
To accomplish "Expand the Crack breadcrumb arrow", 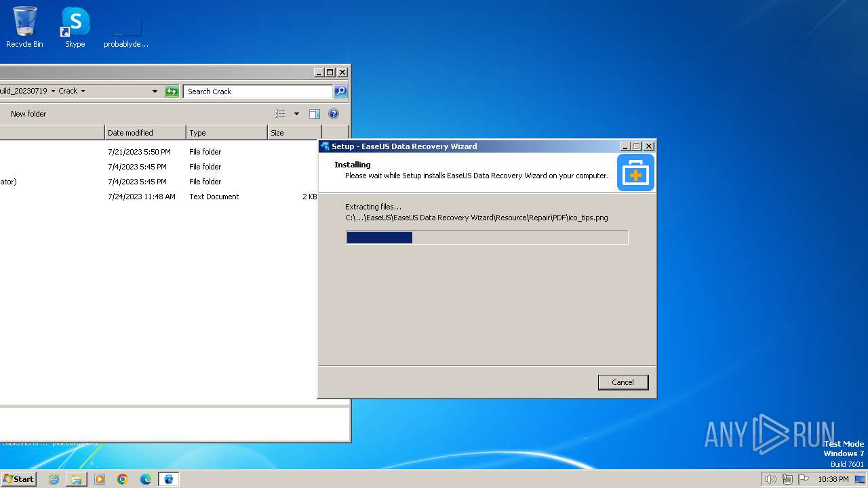I will 83,91.
